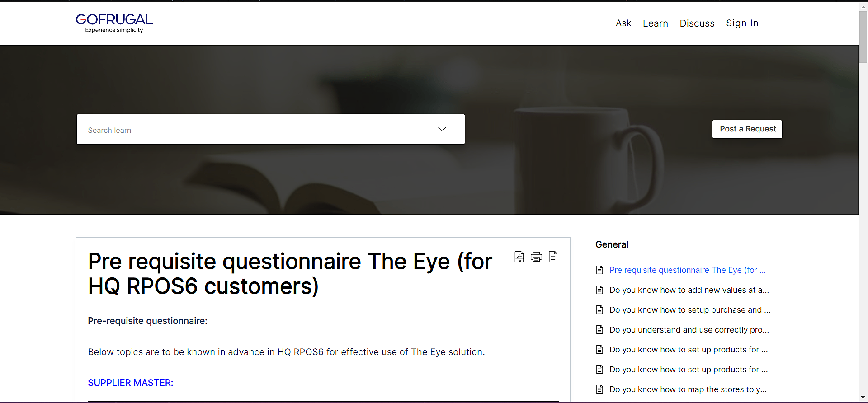Open the Discuss section
Screen dimensions: 868x403
click(697, 23)
